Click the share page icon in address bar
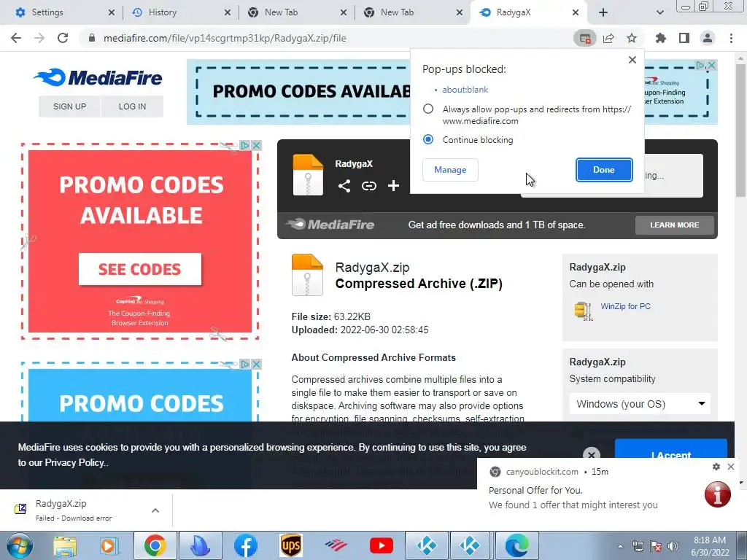The image size is (747, 560). [608, 38]
